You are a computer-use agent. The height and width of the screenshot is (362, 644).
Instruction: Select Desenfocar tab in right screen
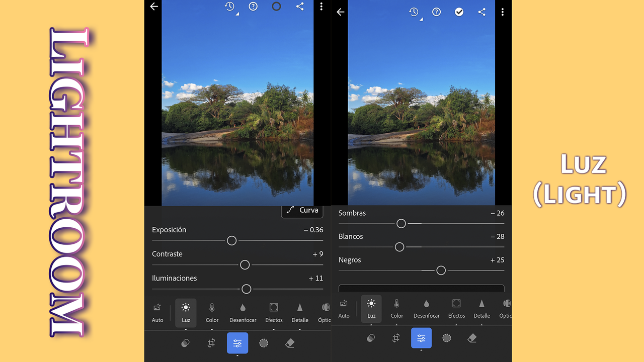[x=427, y=309]
